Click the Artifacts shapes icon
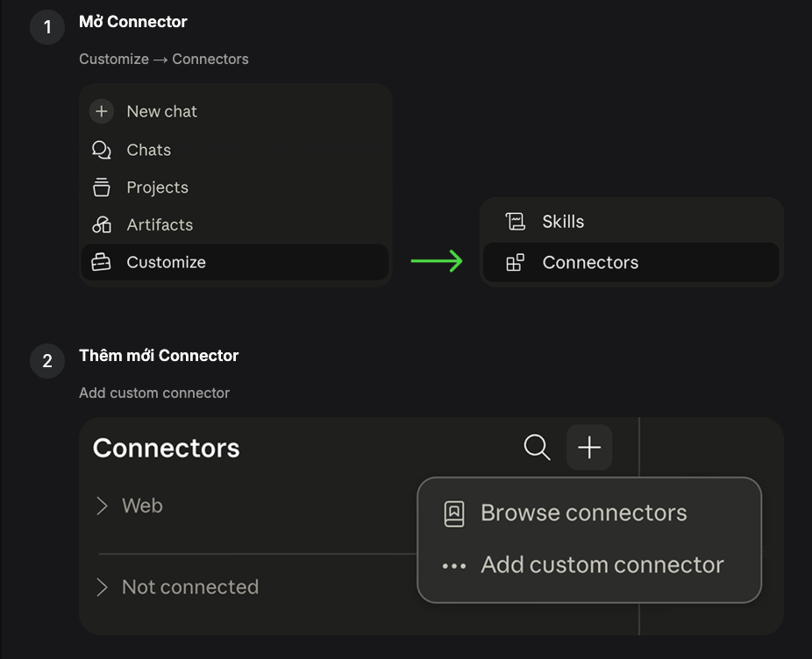Image resolution: width=812 pixels, height=659 pixels. coord(102,224)
